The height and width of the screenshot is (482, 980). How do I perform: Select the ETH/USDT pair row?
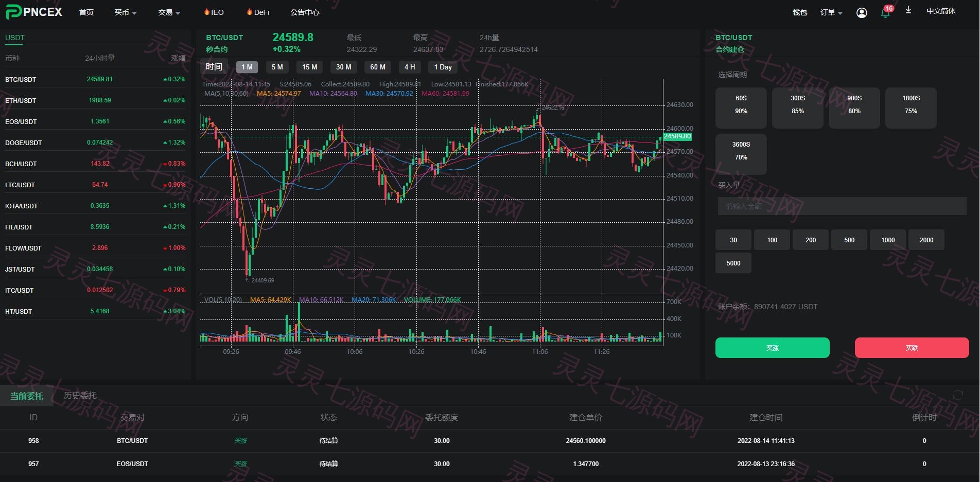coord(95,100)
